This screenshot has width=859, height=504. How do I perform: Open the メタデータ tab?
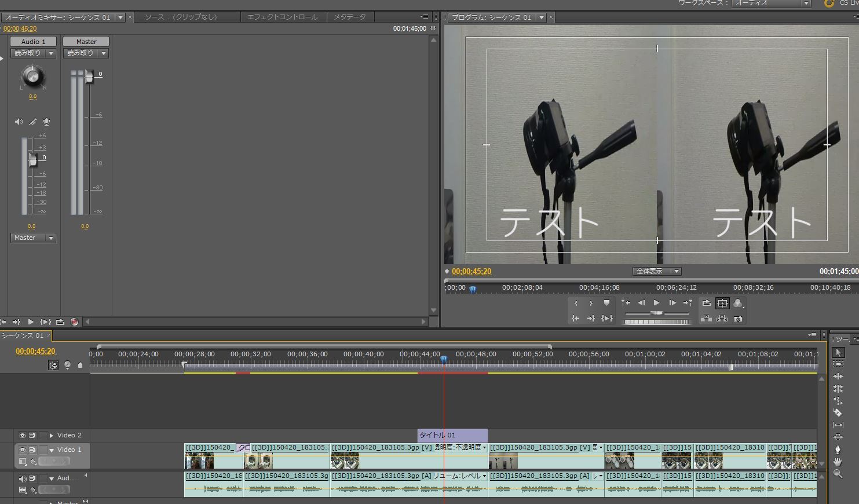click(x=350, y=17)
